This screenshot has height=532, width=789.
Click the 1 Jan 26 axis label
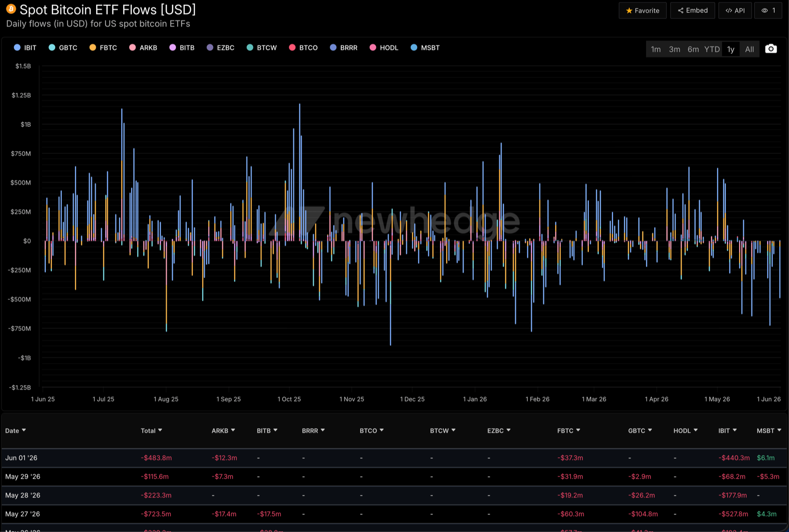[x=475, y=399]
